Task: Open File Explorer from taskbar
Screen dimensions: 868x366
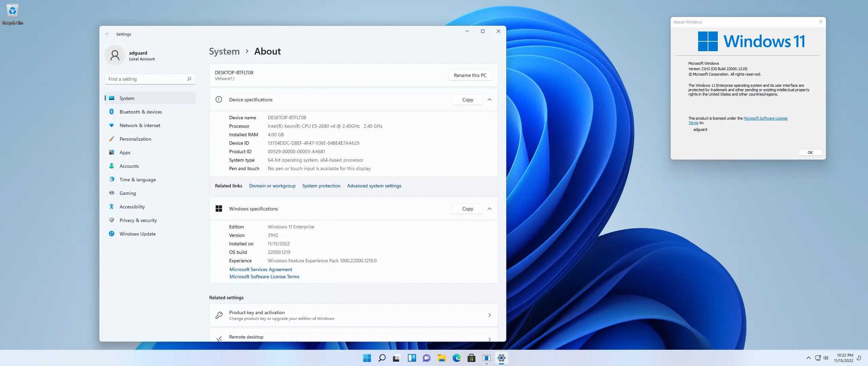Action: [441, 358]
